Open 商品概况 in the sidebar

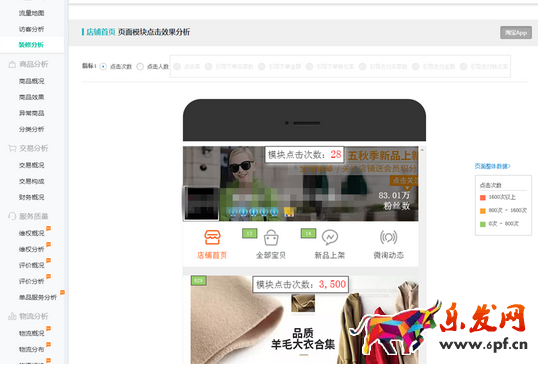point(32,81)
